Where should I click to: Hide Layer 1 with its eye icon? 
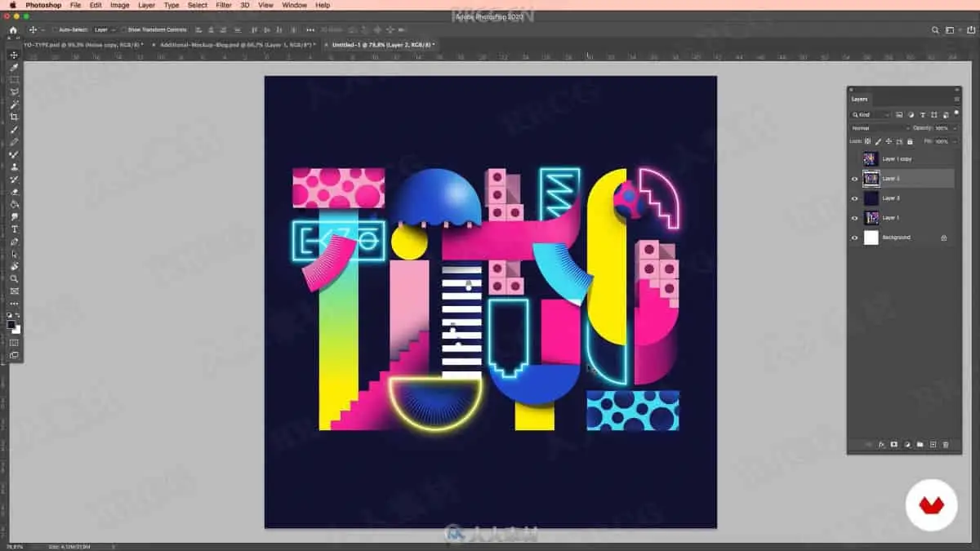pyautogui.click(x=855, y=218)
